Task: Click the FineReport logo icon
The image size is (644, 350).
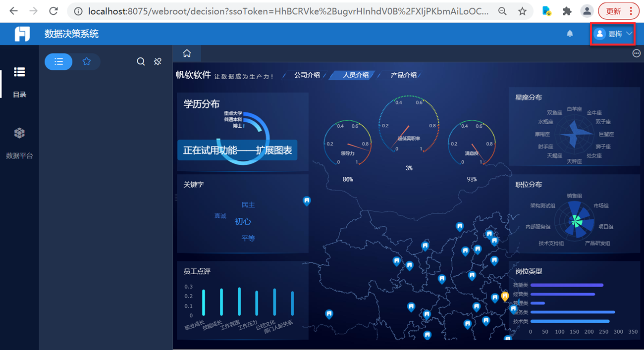Action: click(22, 34)
